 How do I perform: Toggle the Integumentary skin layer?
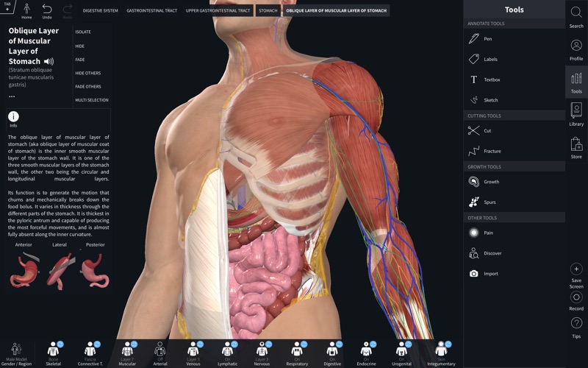click(x=442, y=353)
